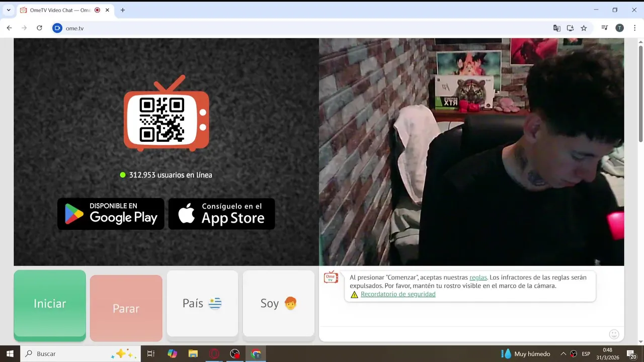Open the App Store download badge

tap(221, 214)
